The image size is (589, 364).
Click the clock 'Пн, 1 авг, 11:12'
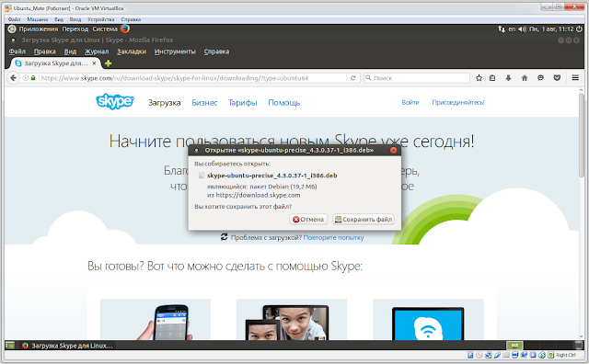(x=551, y=28)
